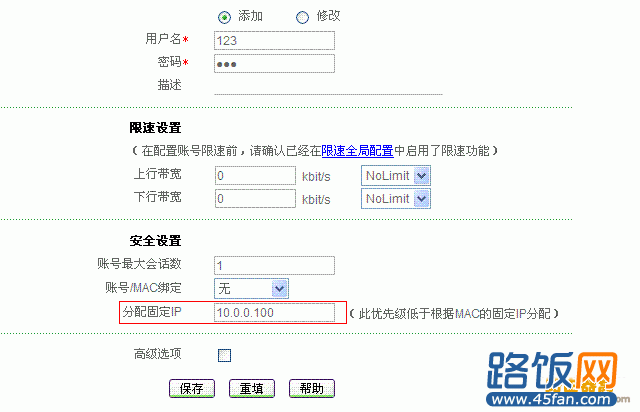This screenshot has height=412, width=640.
Task: Click the 账号最大会话数 input field
Action: click(x=274, y=265)
